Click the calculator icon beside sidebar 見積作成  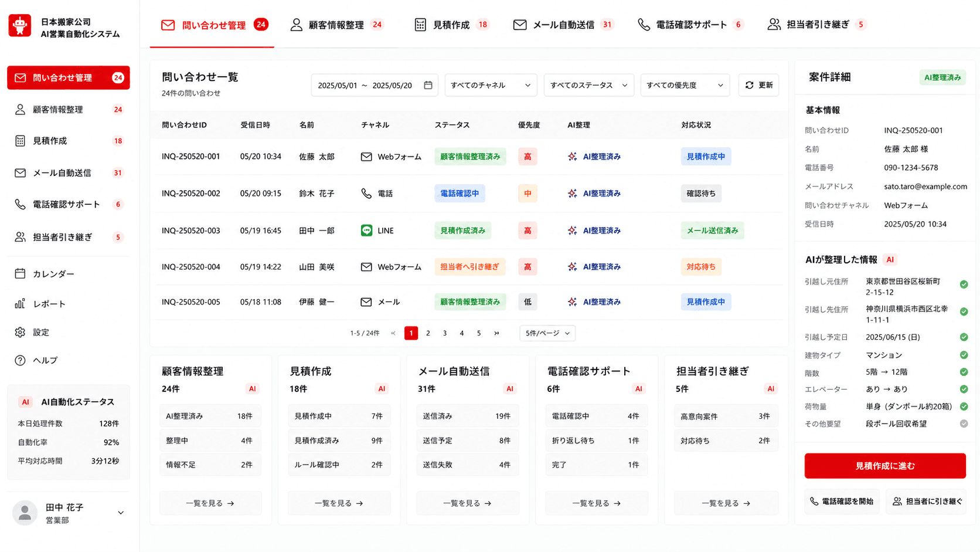tap(20, 141)
